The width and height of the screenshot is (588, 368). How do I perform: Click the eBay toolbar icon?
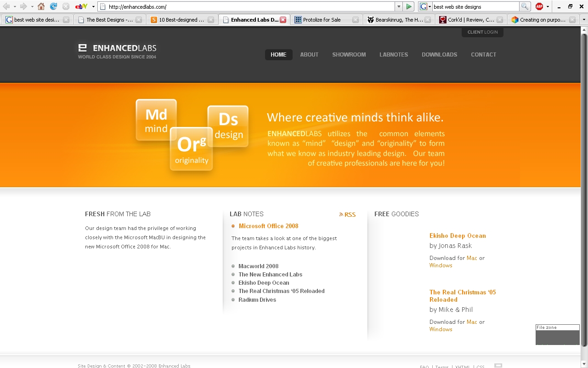coord(81,6)
